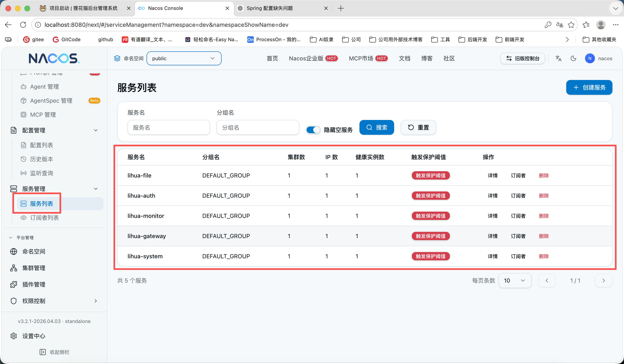624x364 pixels.
Task: Close the 项目启动 tab
Action: [x=129, y=8]
